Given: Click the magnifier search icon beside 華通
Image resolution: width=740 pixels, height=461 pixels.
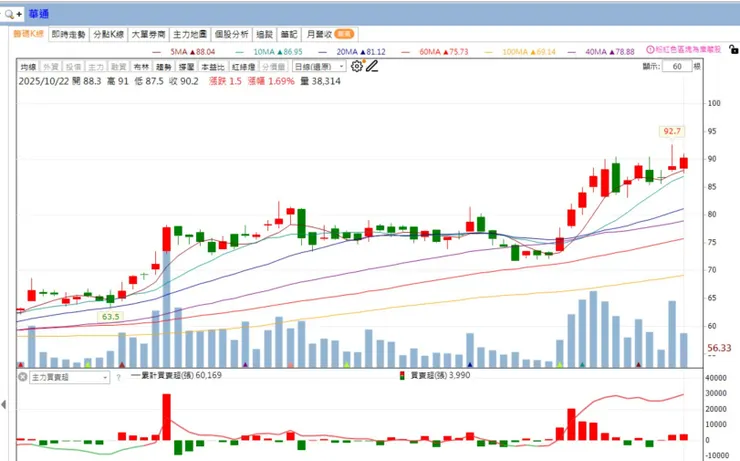Looking at the screenshot, I should click(x=9, y=14).
